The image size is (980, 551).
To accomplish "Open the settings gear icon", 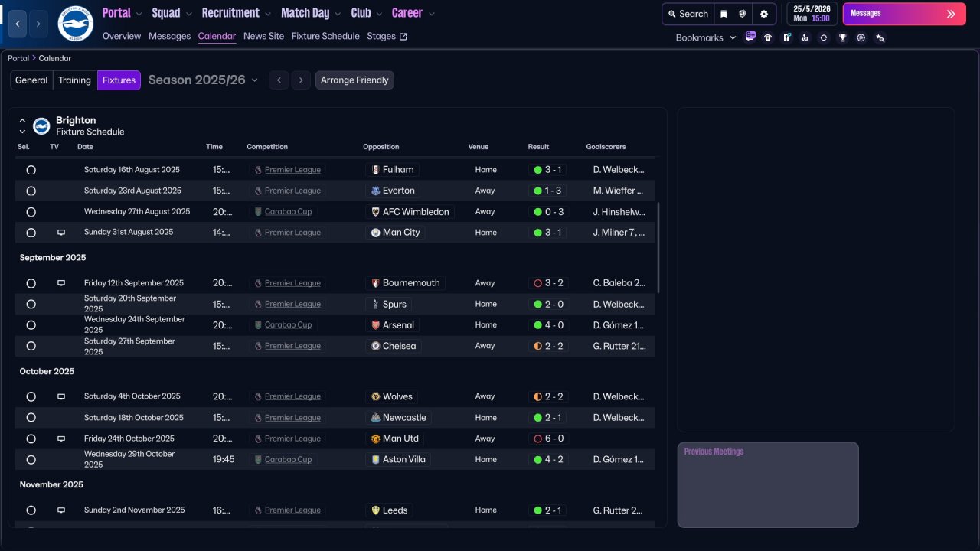I will point(763,14).
